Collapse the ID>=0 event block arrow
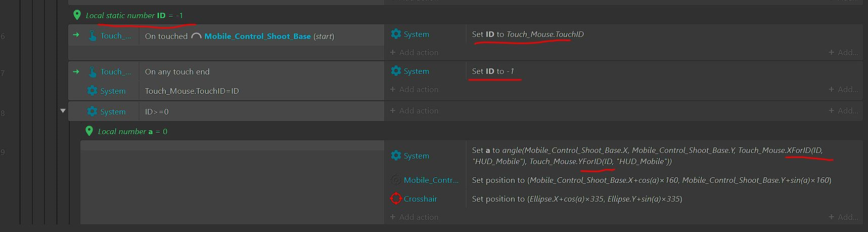This screenshot has width=868, height=232. pyautogui.click(x=63, y=111)
